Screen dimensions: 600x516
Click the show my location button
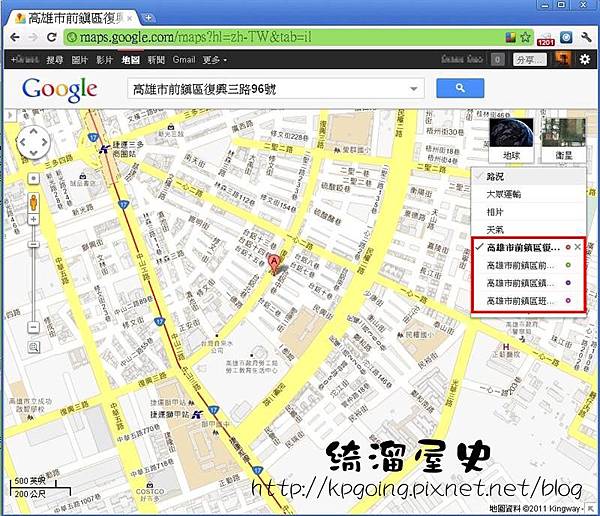34,178
